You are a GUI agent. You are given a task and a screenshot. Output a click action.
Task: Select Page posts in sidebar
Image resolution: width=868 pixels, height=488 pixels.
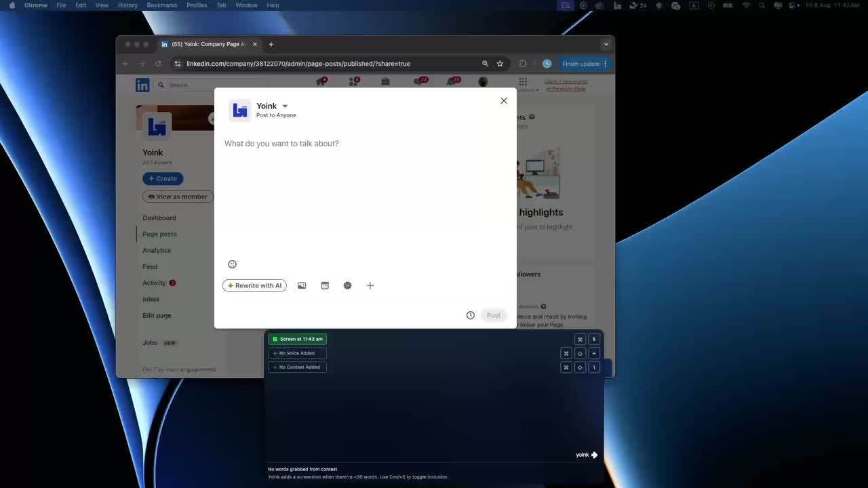point(159,234)
